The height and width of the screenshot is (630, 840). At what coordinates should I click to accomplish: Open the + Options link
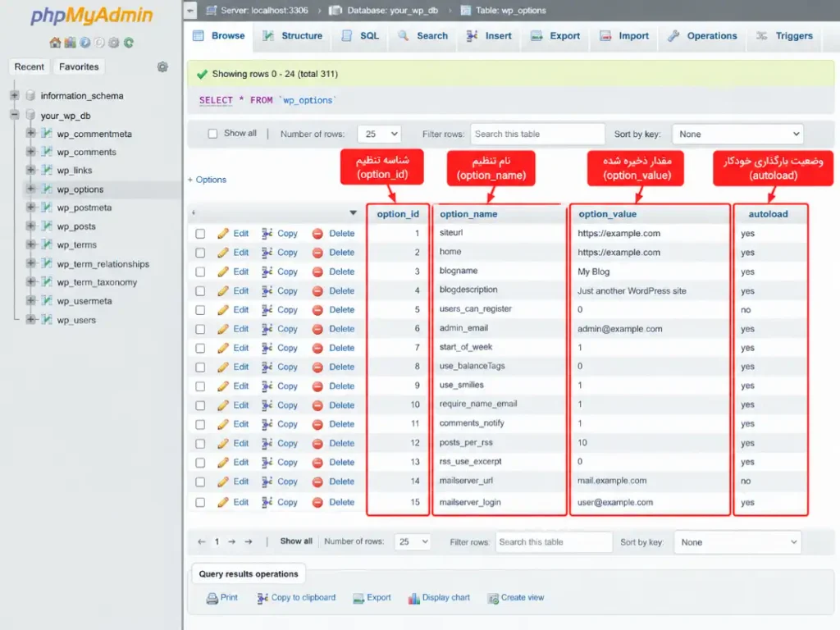(207, 180)
